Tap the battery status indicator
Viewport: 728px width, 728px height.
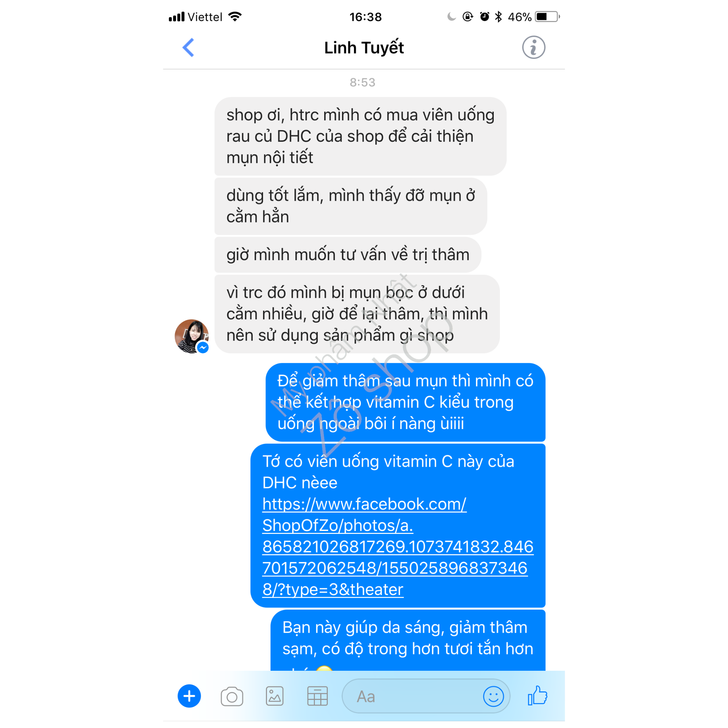(547, 17)
